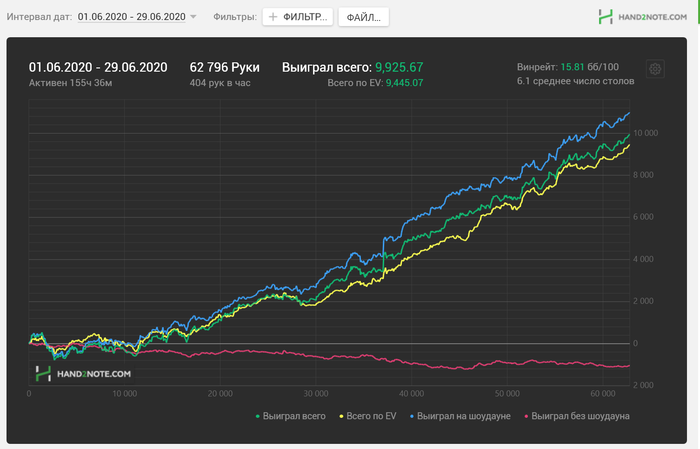Image resolution: width=700 pixels, height=449 pixels.
Task: Click the yellow legend dot for Всего по EV
Action: (x=342, y=416)
